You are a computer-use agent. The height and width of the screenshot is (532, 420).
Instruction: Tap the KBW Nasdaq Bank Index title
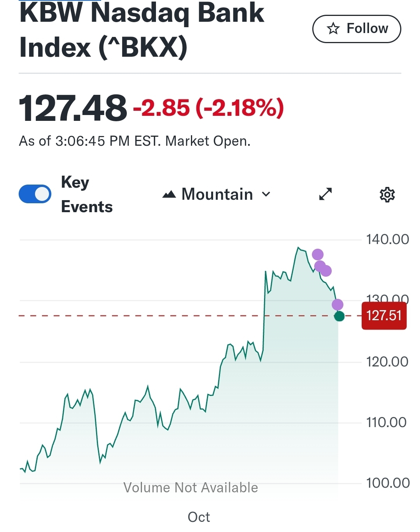pyautogui.click(x=142, y=30)
